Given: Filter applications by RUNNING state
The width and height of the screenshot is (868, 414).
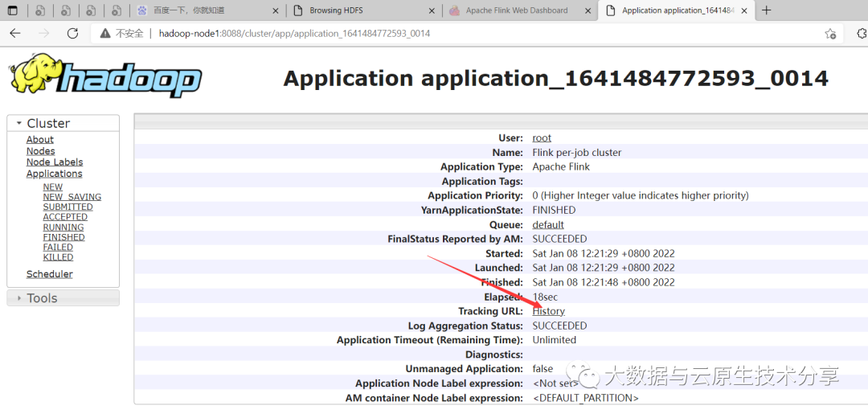Looking at the screenshot, I should 63,227.
